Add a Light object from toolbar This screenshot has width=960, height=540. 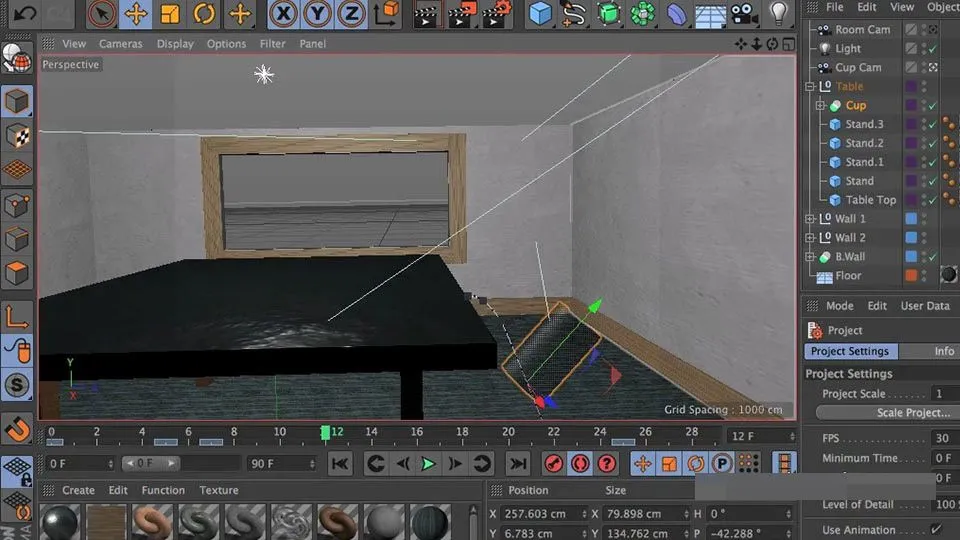tap(779, 14)
